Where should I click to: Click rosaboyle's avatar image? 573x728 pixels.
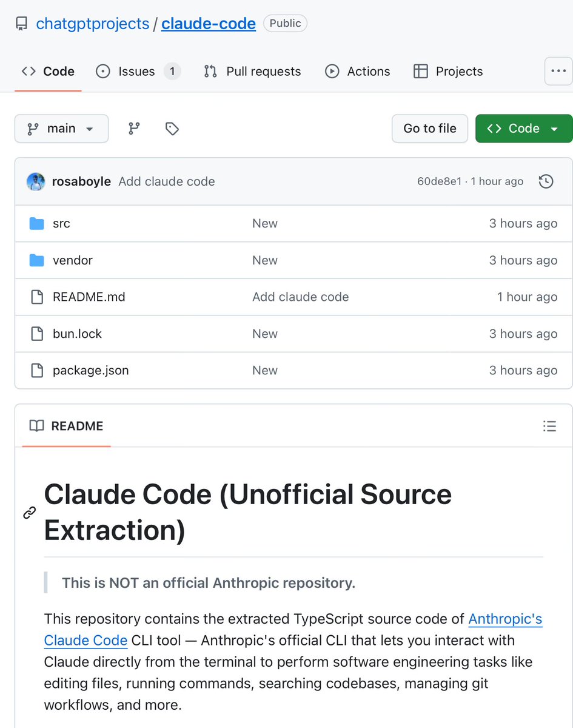[36, 181]
